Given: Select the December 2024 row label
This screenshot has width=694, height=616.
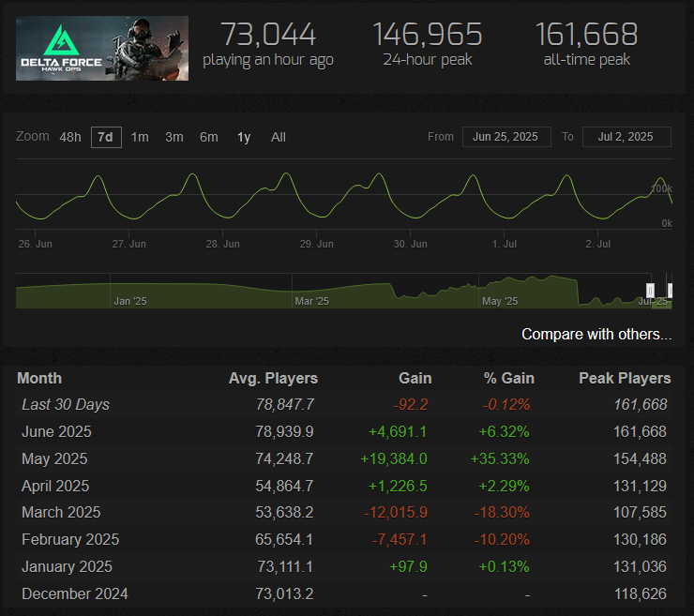Looking at the screenshot, I should pyautogui.click(x=75, y=593).
